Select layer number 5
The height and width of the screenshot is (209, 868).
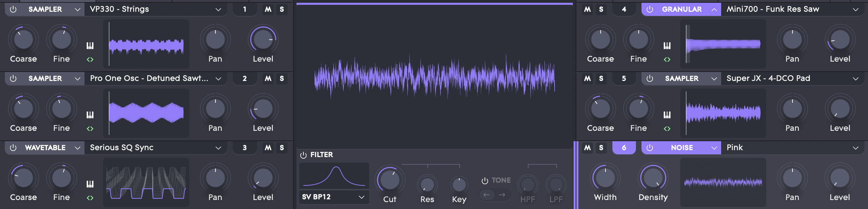click(624, 79)
